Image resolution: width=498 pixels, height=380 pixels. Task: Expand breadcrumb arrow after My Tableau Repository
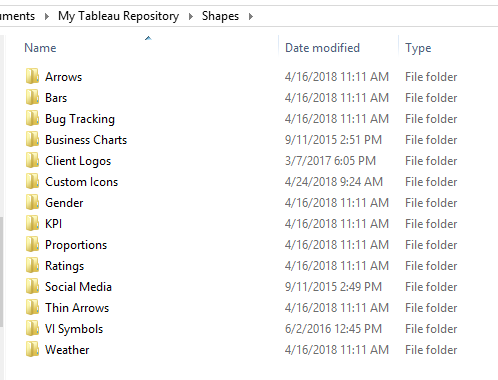191,16
